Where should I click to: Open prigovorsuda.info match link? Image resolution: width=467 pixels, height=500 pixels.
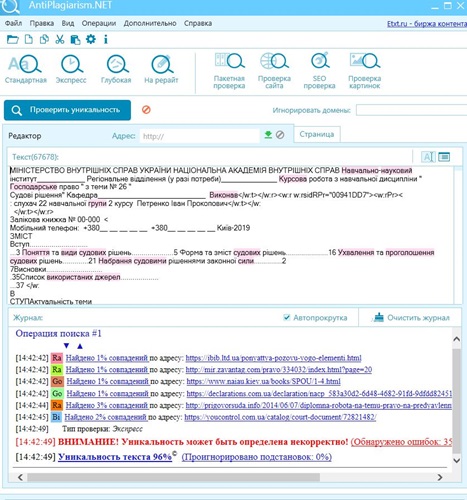coord(319,405)
